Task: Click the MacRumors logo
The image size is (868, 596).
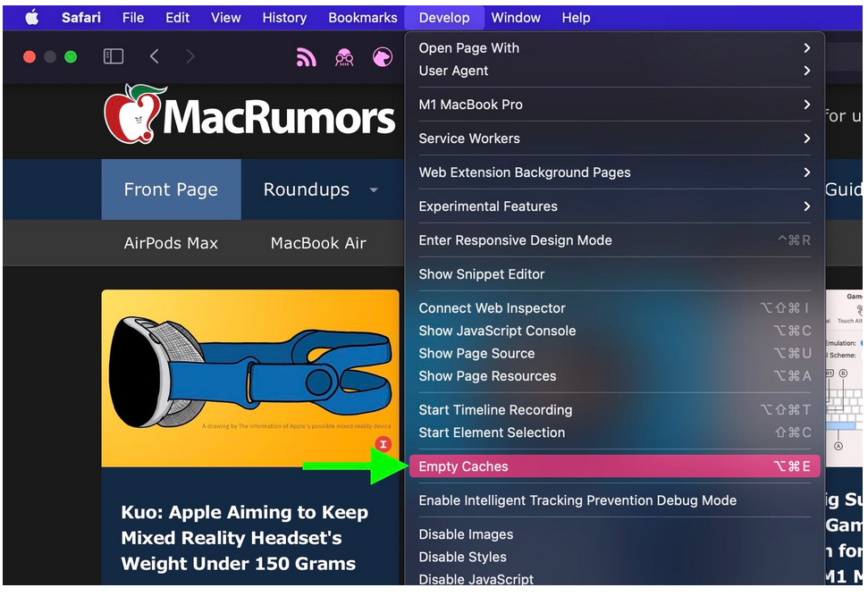Action: coord(249,114)
